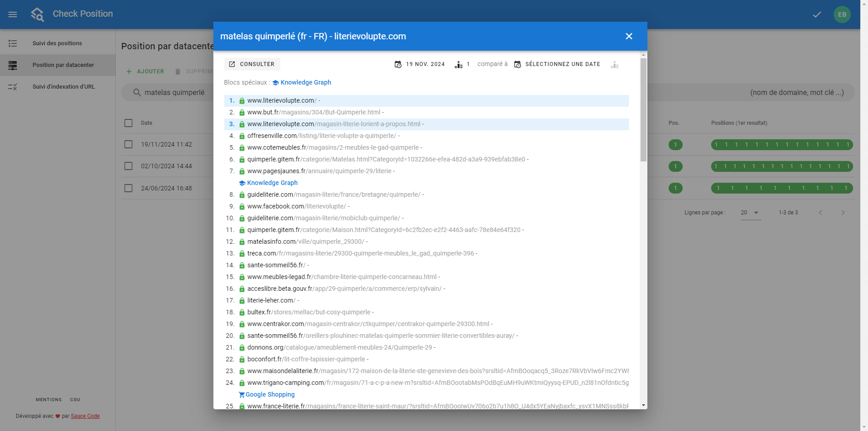
Task: Go to next page arrow in pagination
Action: point(843,213)
